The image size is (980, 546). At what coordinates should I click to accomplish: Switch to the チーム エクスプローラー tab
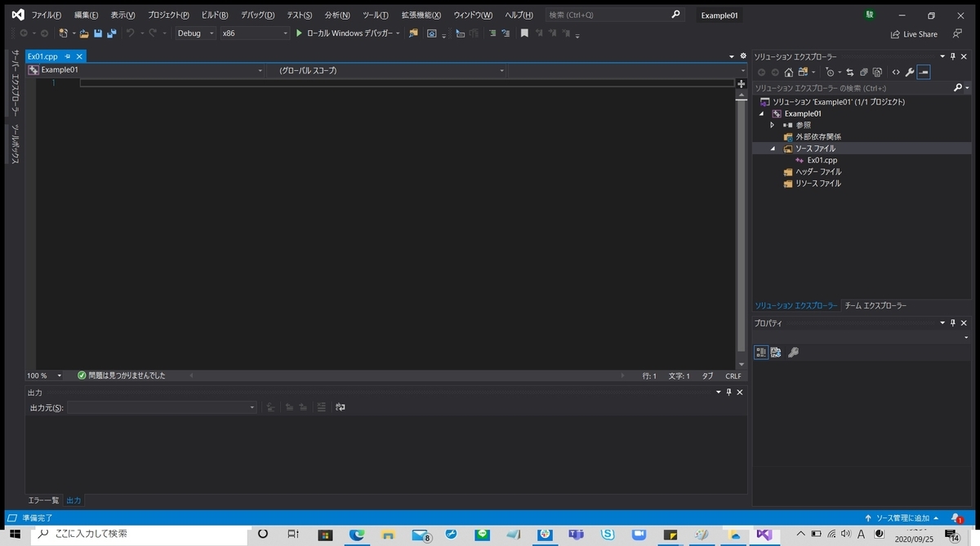[875, 305]
